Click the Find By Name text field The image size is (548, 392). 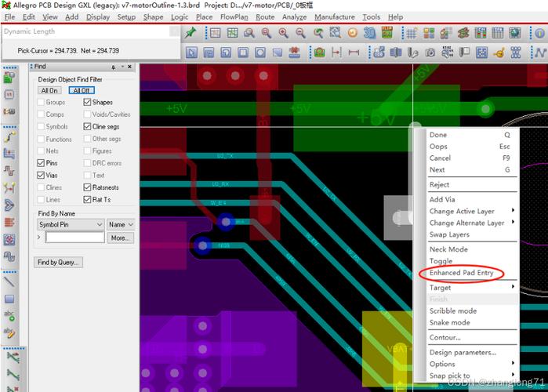[74, 238]
